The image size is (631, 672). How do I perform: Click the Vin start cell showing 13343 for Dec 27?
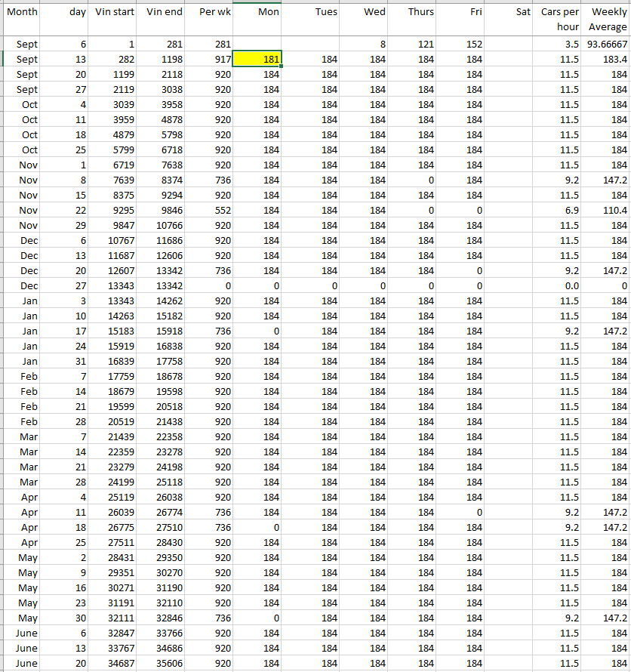tap(115, 286)
